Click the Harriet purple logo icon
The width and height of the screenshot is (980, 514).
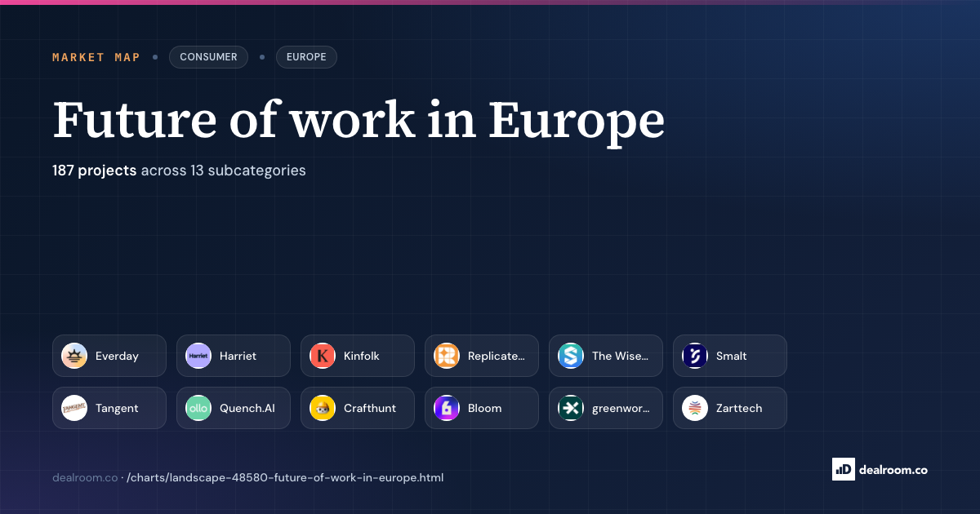pyautogui.click(x=198, y=356)
